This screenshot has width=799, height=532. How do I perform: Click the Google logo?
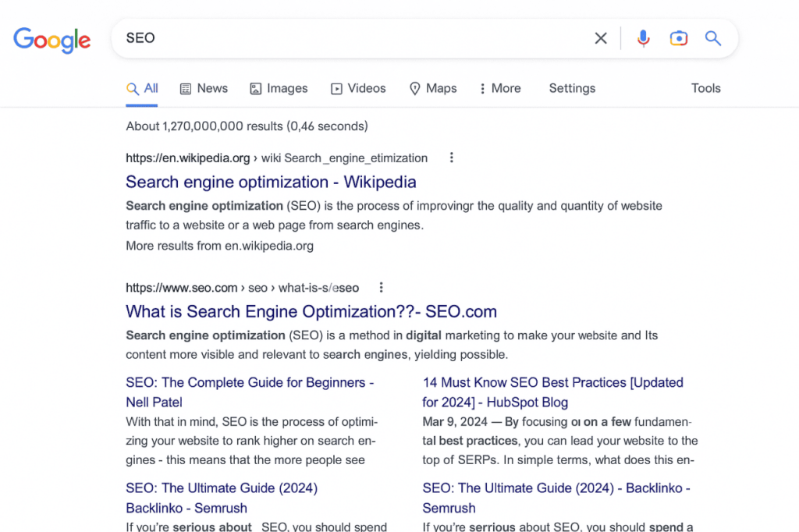52,40
